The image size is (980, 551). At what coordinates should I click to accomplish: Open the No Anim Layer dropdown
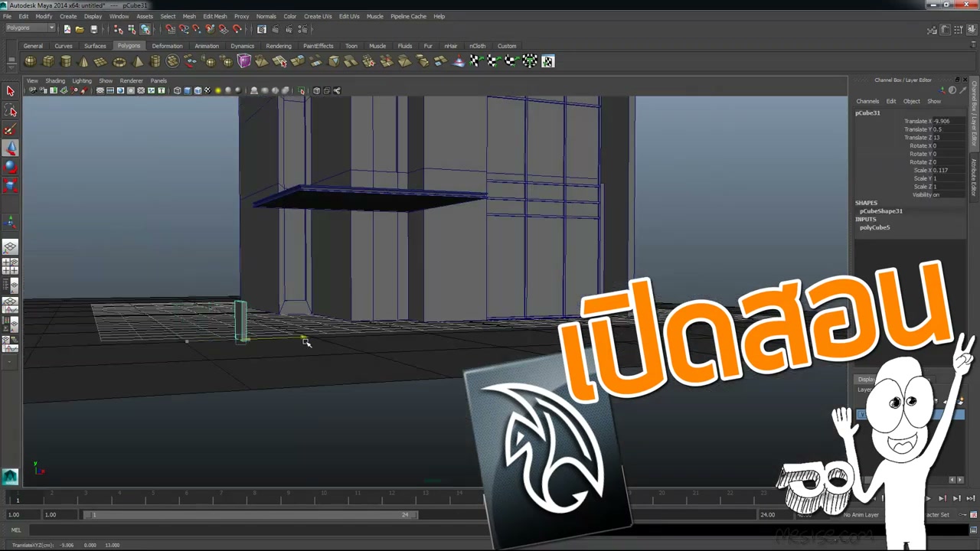861,515
